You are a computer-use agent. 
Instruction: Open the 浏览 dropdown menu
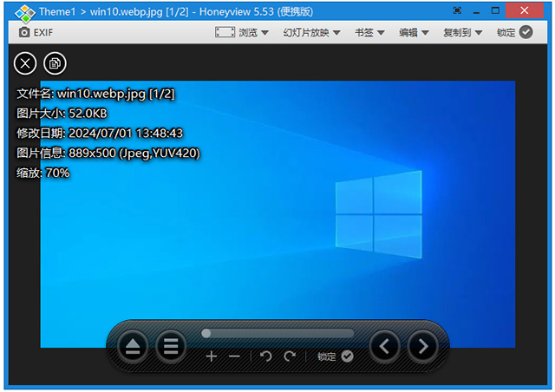pyautogui.click(x=253, y=33)
